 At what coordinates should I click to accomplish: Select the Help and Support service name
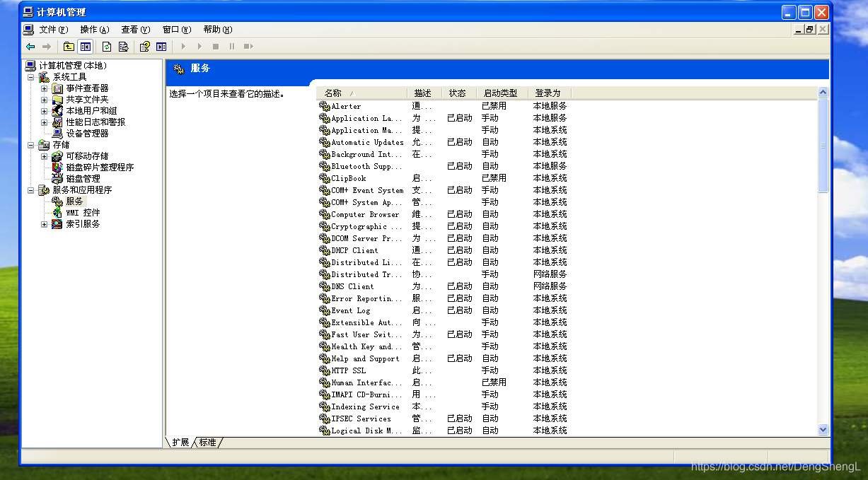click(365, 358)
